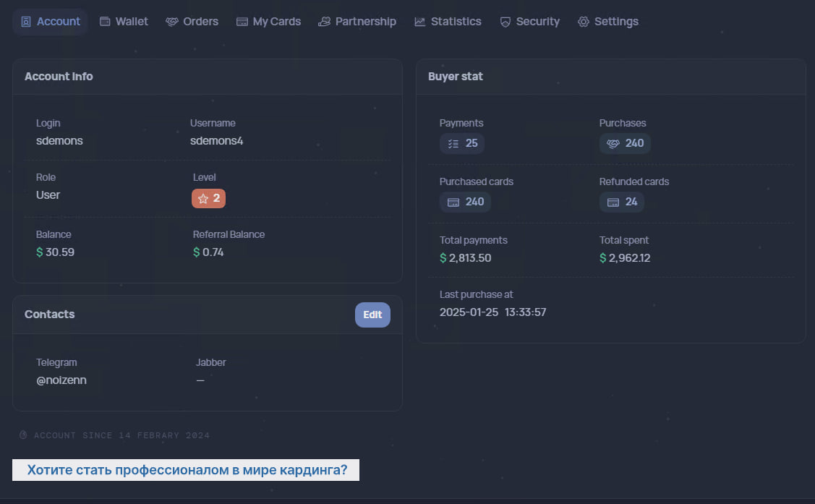The image size is (815, 504).
Task: Click the Purchases handshake badge showing 240
Action: click(x=625, y=143)
